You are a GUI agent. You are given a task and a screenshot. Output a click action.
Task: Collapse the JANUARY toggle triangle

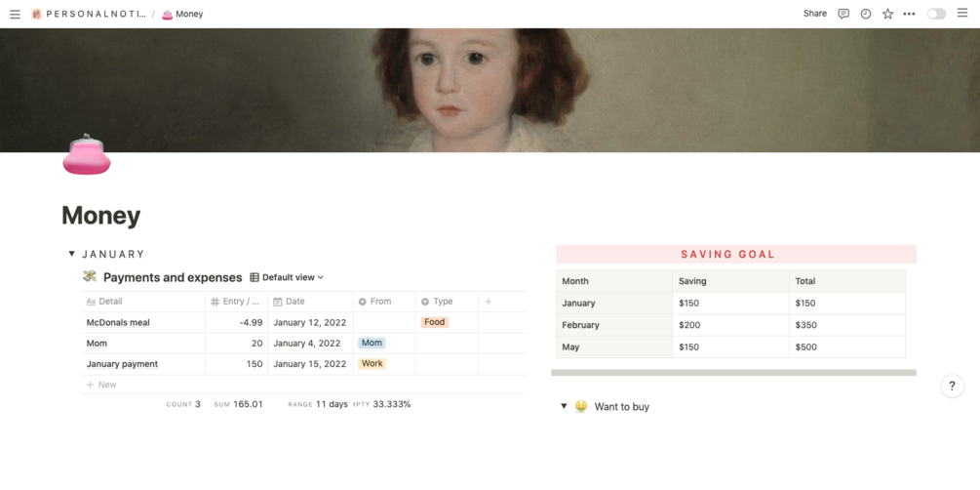(71, 254)
